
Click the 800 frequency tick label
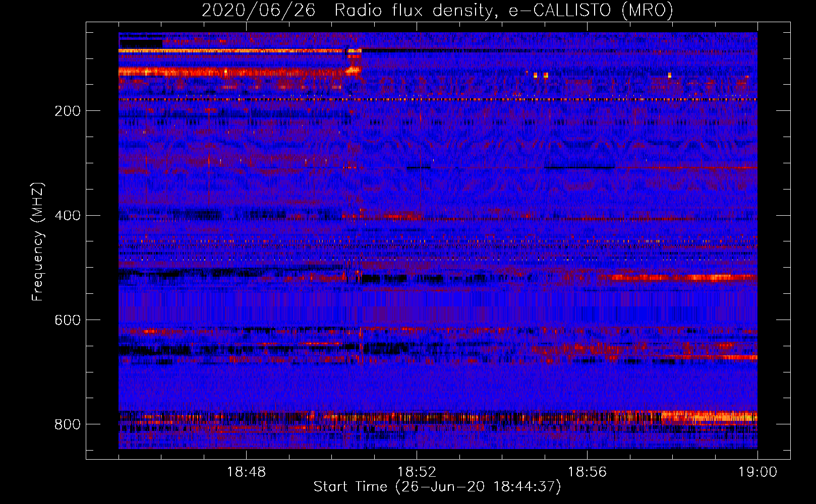[68, 424]
